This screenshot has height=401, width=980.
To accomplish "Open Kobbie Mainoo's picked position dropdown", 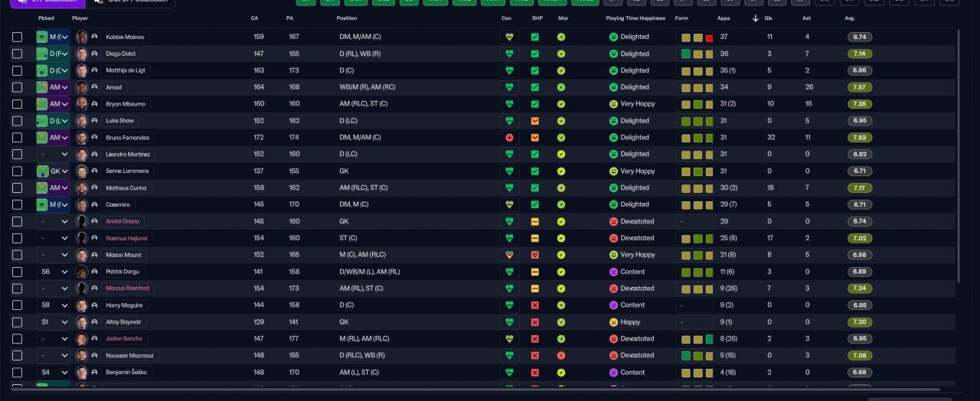I will (x=53, y=37).
